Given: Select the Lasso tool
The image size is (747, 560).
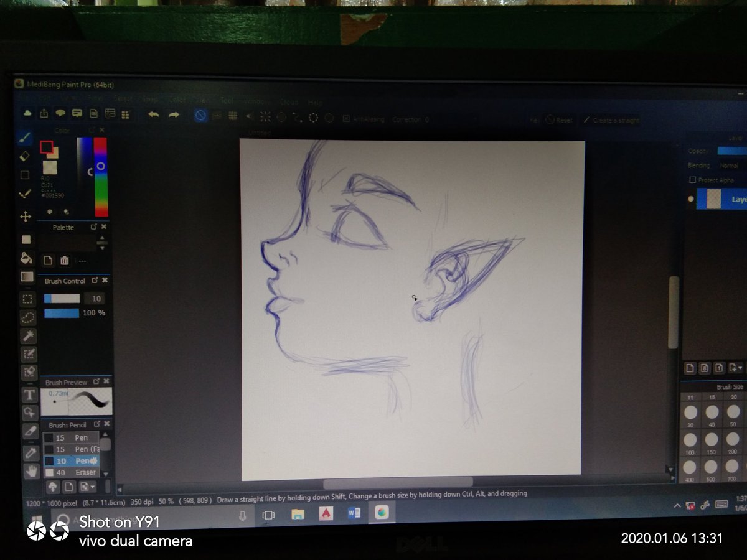Looking at the screenshot, I should click(x=28, y=317).
